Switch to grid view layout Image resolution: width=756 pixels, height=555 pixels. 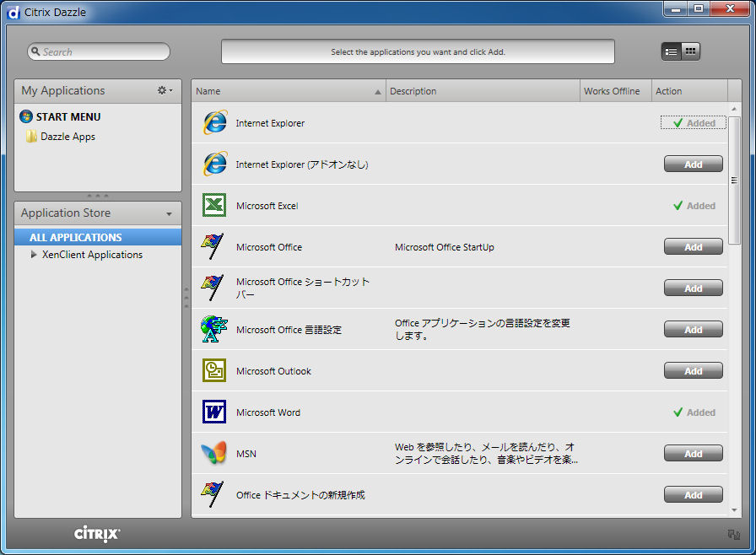[x=691, y=51]
